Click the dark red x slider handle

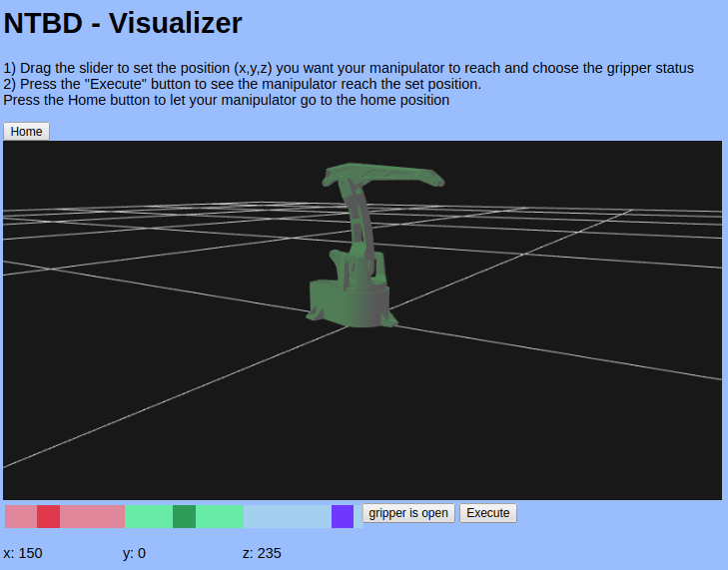[48, 516]
